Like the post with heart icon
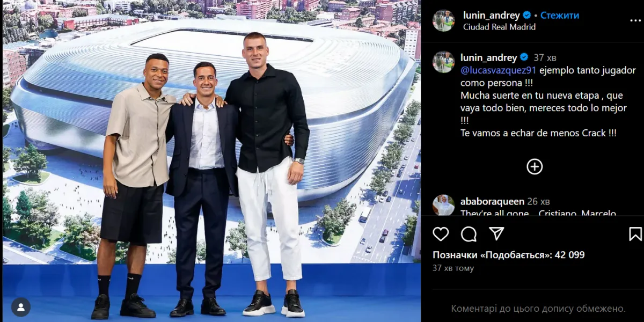This screenshot has width=644, height=322. pos(441,234)
